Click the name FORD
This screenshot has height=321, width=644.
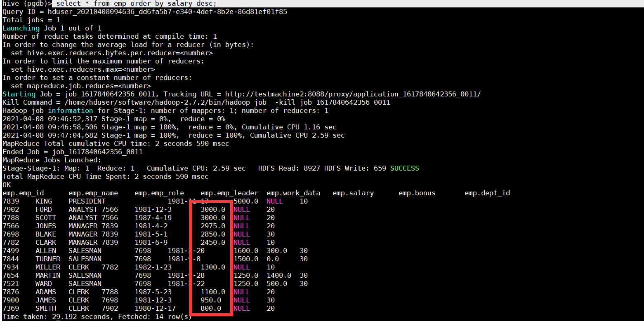[44, 209]
